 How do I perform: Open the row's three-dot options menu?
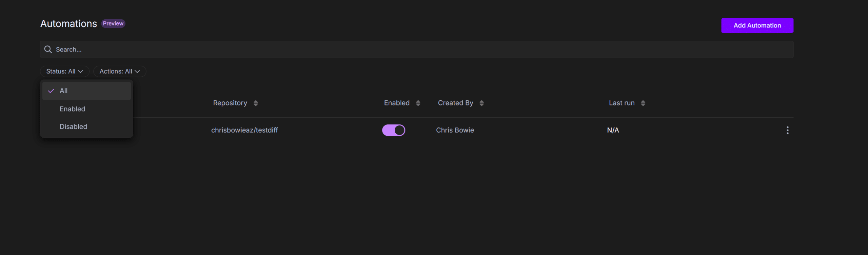pyautogui.click(x=787, y=130)
